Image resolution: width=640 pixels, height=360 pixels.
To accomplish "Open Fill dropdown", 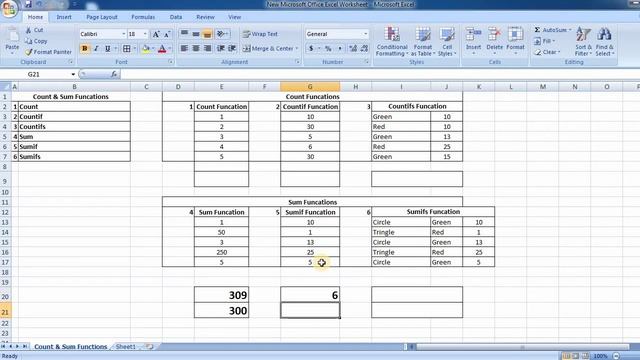I will click(544, 41).
